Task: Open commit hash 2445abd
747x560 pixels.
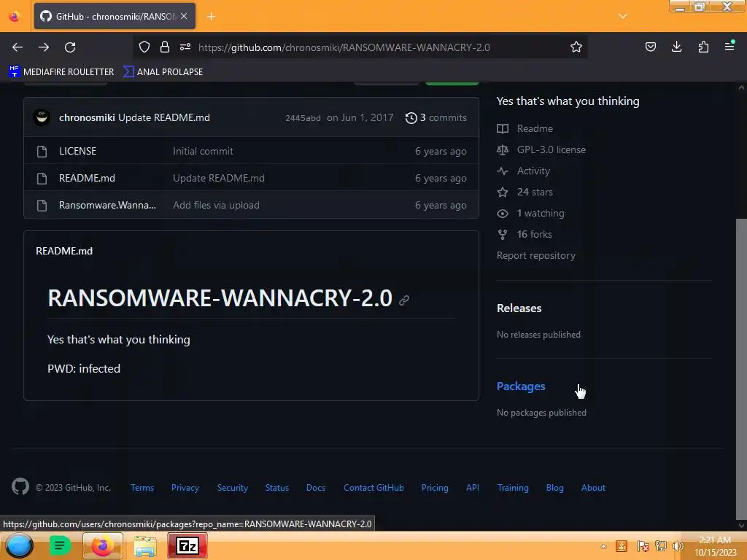Action: (303, 118)
